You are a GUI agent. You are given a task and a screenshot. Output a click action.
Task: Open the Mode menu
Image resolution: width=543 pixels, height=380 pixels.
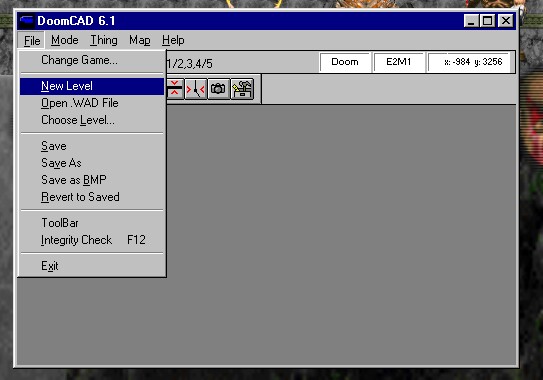pos(64,41)
